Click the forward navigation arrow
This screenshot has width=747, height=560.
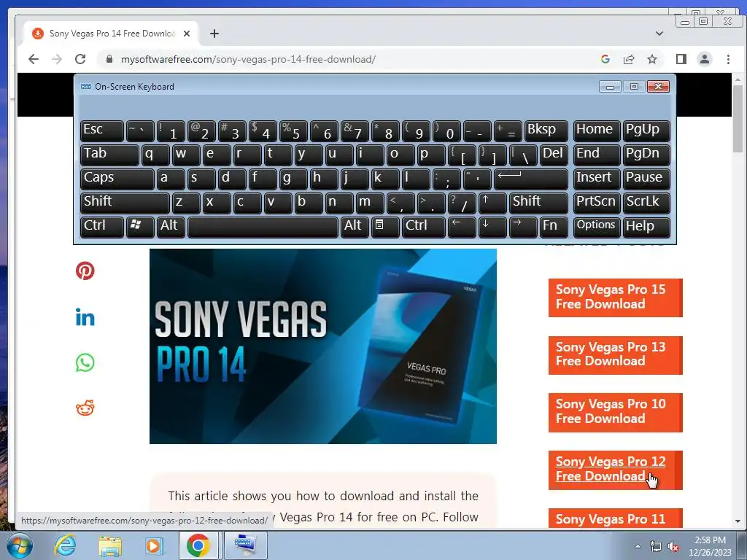click(57, 59)
